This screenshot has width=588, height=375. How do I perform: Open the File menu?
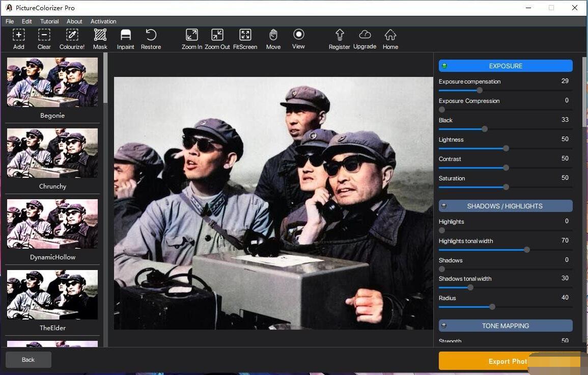[10, 21]
